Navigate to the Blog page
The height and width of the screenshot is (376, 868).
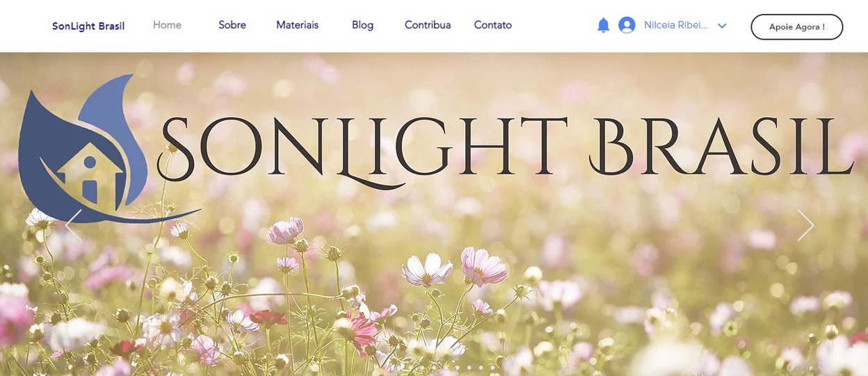pyautogui.click(x=362, y=25)
